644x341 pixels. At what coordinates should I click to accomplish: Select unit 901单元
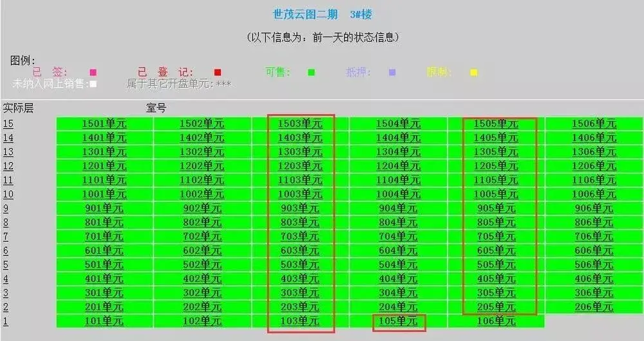pos(104,208)
